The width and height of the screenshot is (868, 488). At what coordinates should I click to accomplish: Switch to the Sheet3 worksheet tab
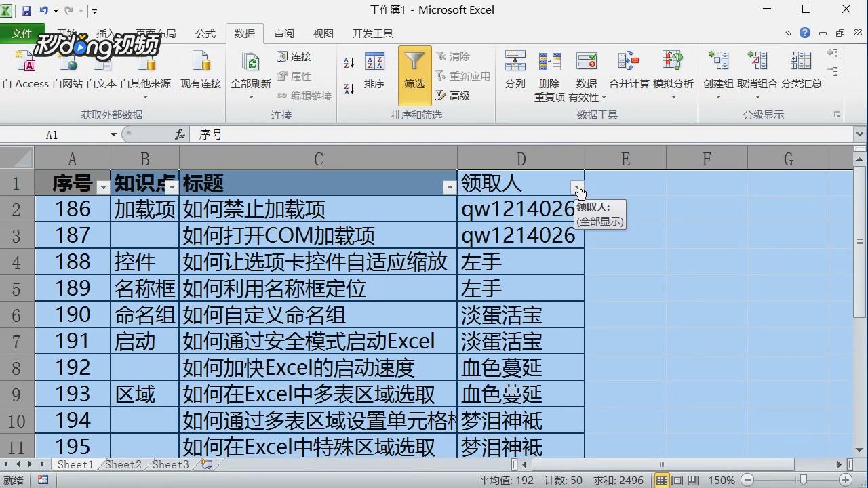click(x=171, y=464)
